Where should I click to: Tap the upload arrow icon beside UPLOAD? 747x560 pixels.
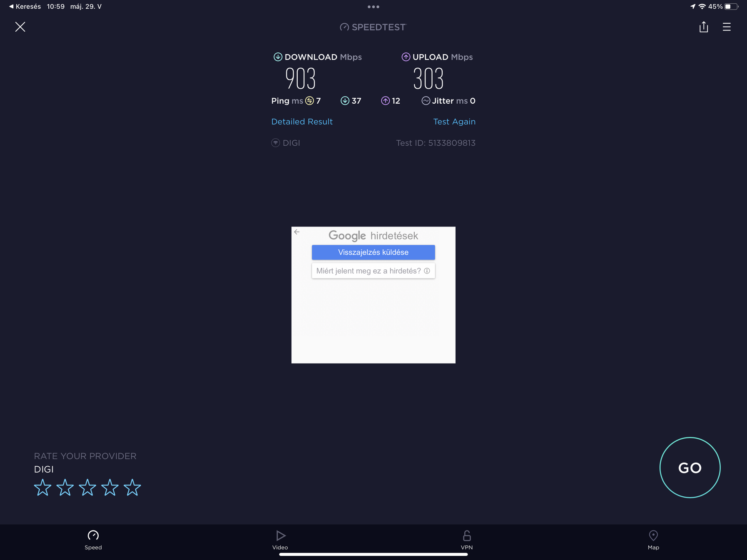pos(406,57)
